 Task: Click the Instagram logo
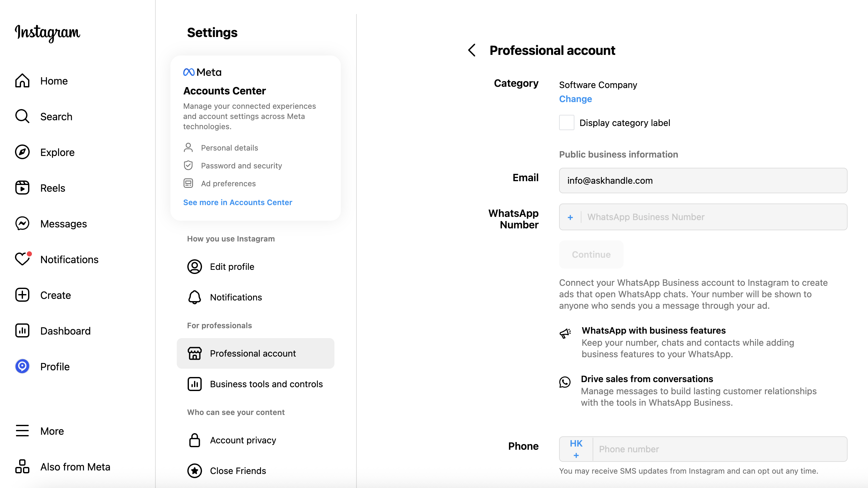(47, 33)
